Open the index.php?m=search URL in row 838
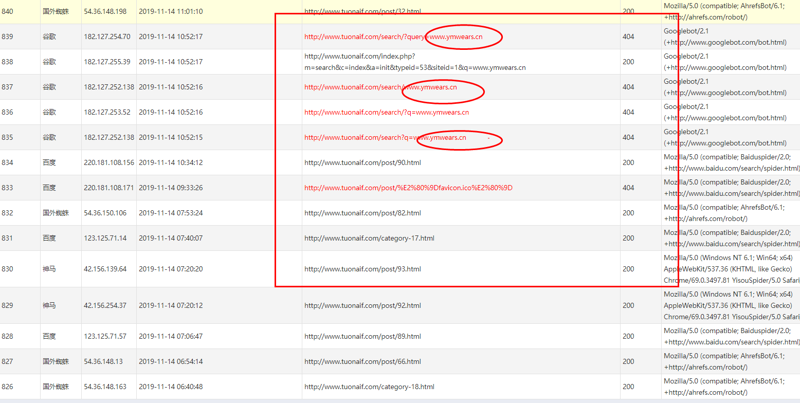Screen dimensions: 800x403 415,62
